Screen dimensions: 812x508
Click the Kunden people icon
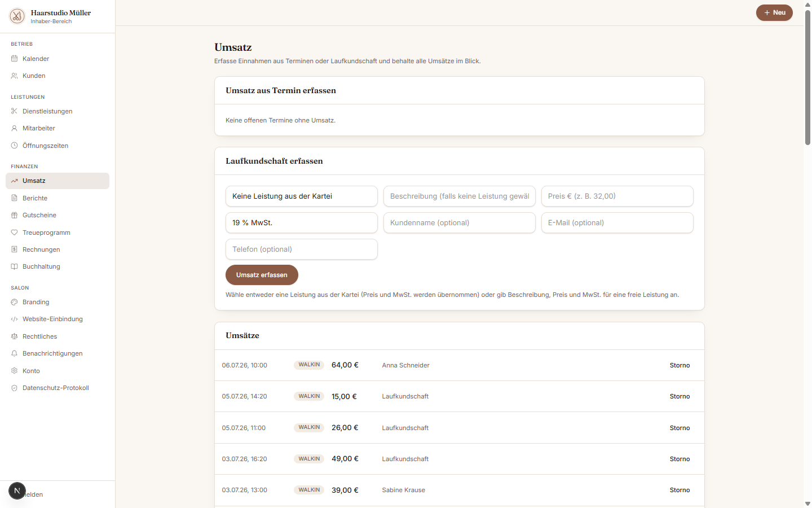(x=15, y=76)
